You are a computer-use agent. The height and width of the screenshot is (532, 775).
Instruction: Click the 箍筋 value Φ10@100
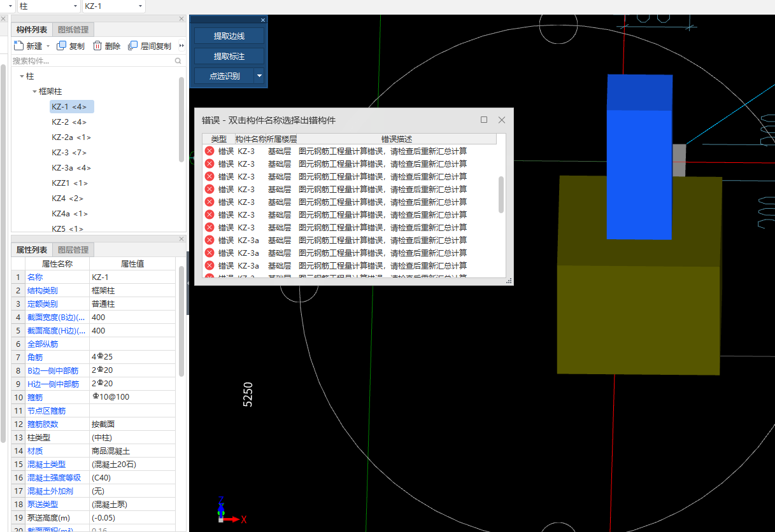(132, 397)
